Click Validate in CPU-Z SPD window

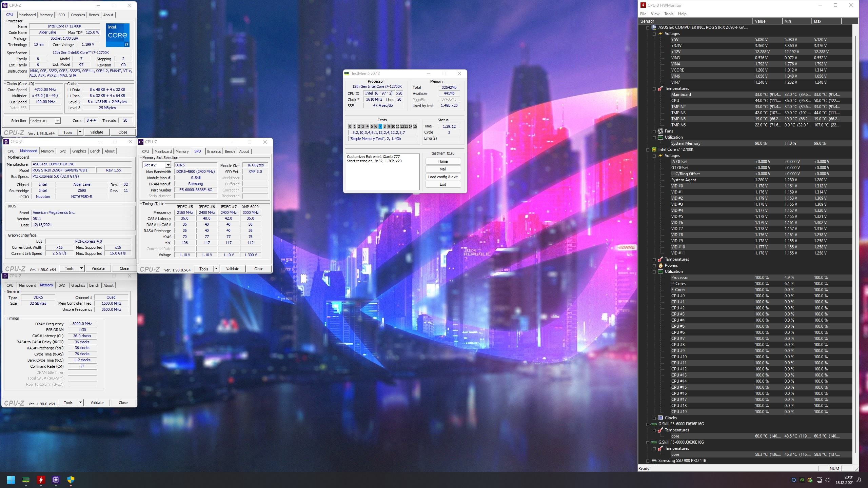click(x=233, y=269)
